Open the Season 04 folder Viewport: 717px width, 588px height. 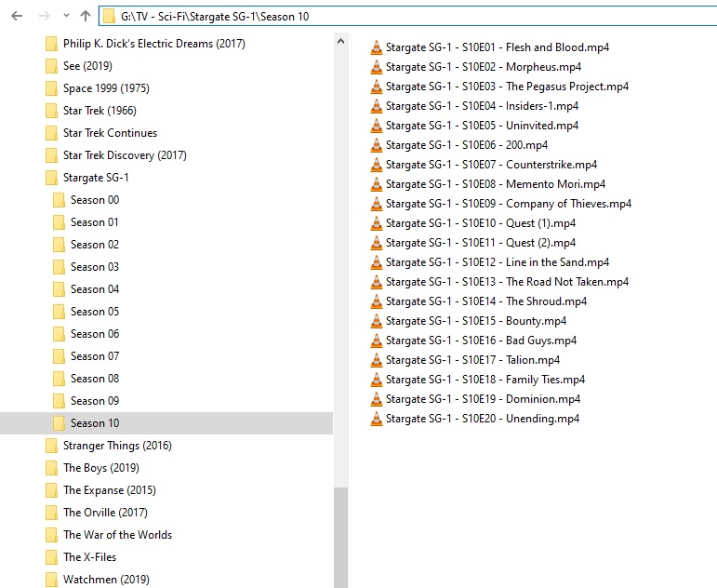86,289
